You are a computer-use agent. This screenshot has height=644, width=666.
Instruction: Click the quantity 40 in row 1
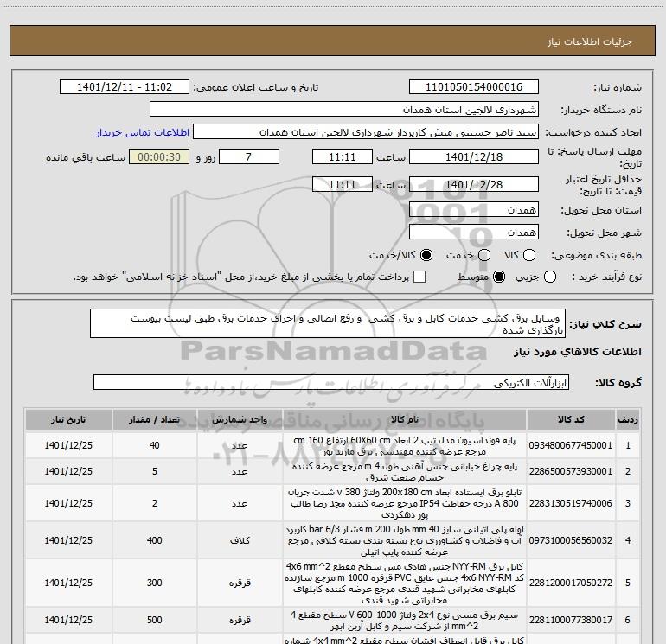(155, 445)
